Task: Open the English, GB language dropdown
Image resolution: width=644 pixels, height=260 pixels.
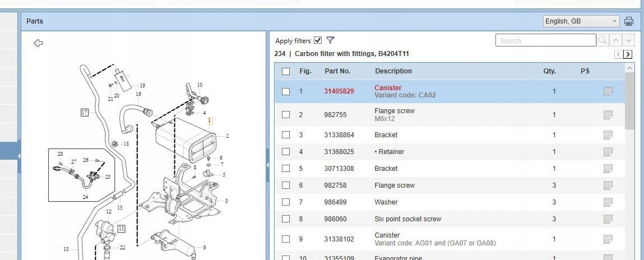Action: [581, 21]
